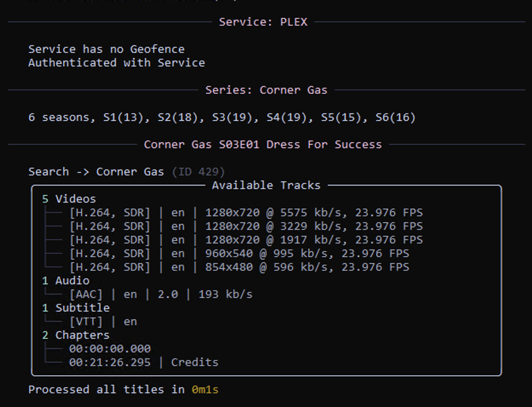This screenshot has height=407, width=532.
Task: Click the 00:21:26.295 Credits chapter entry
Action: pyautogui.click(x=144, y=363)
